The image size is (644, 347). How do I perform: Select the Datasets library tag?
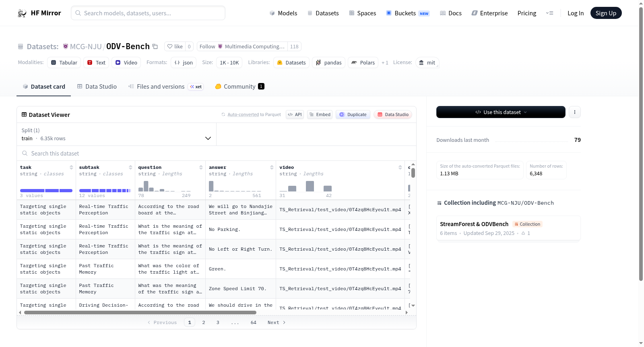291,62
